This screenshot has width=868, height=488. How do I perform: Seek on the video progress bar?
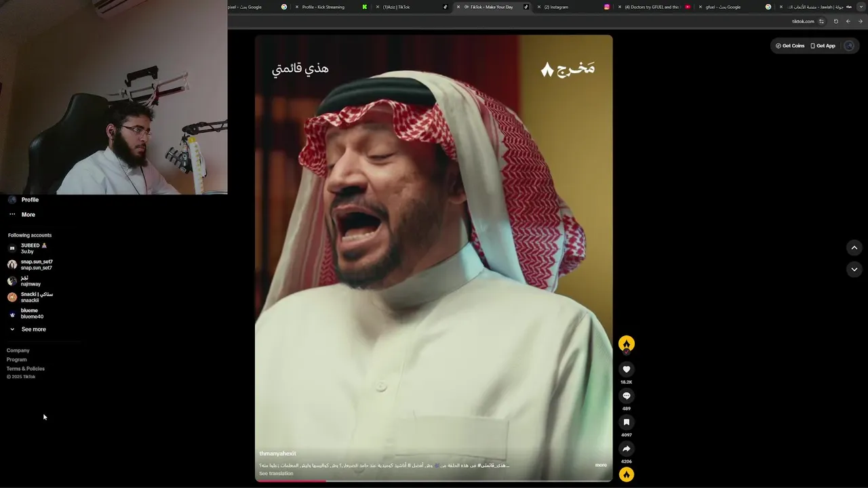(x=434, y=481)
